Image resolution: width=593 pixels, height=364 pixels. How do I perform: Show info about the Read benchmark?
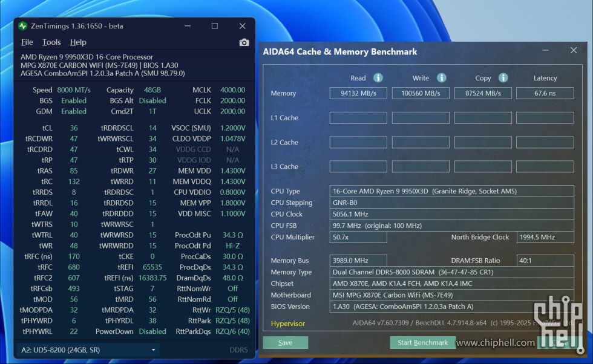(x=378, y=78)
